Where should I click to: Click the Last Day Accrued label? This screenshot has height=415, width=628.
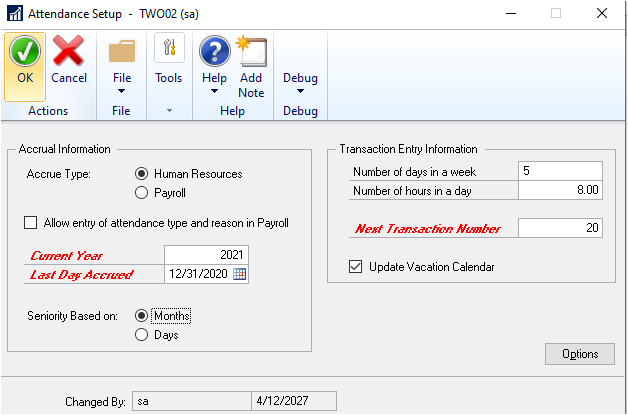[82, 275]
